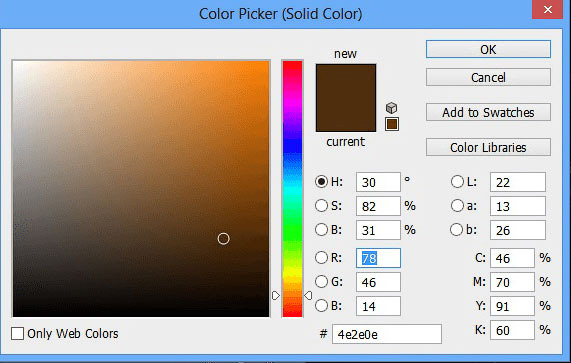
Task: Select the Lab b radio button
Action: (x=456, y=229)
